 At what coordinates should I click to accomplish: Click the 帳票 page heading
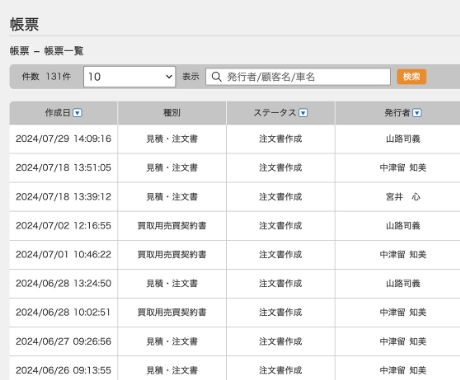point(24,24)
